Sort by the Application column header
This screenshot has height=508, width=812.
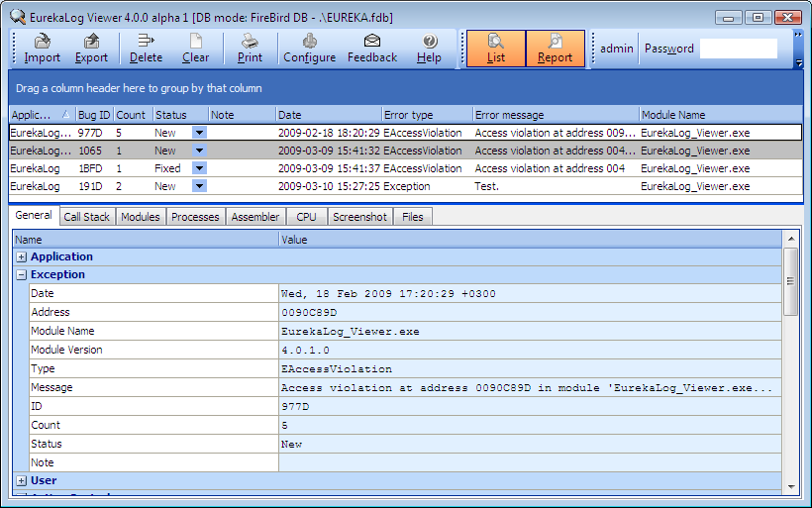(42, 115)
